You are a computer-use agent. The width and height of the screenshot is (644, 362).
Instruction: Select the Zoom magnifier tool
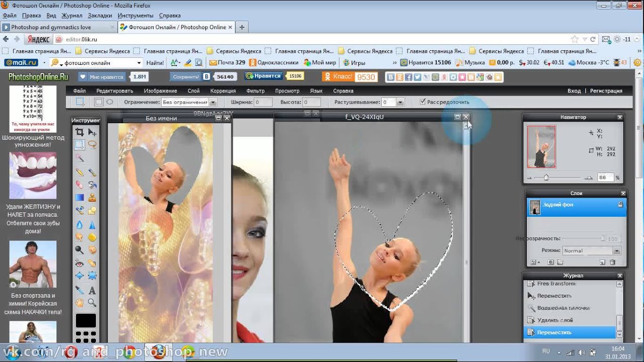[x=92, y=302]
